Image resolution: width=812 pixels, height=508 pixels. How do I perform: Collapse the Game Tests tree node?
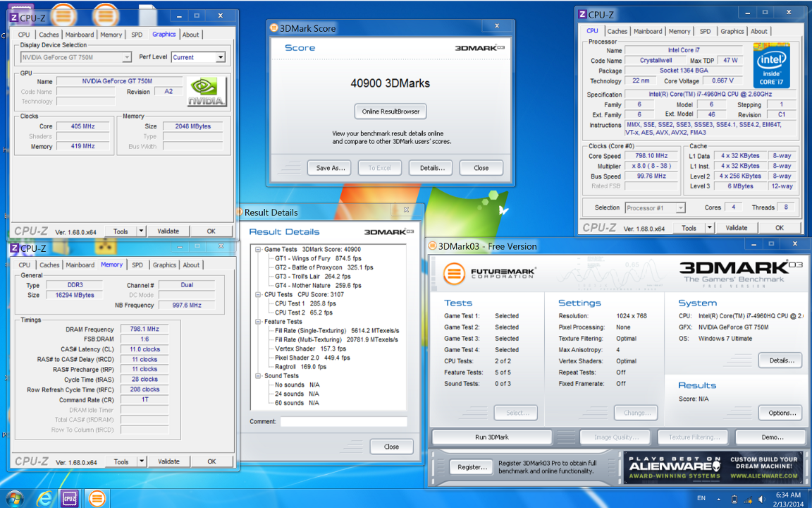(x=258, y=249)
